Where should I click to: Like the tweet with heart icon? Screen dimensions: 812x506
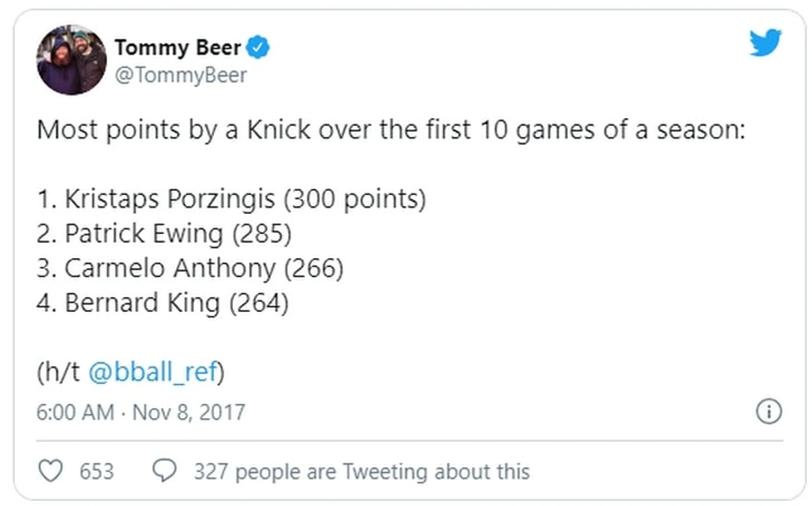pos(50,471)
